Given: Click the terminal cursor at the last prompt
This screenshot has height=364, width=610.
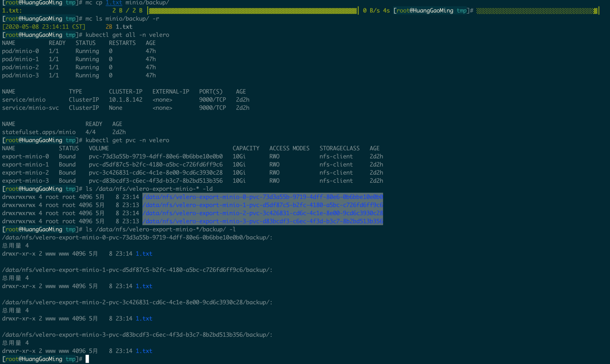Looking at the screenshot, I should tap(87, 359).
